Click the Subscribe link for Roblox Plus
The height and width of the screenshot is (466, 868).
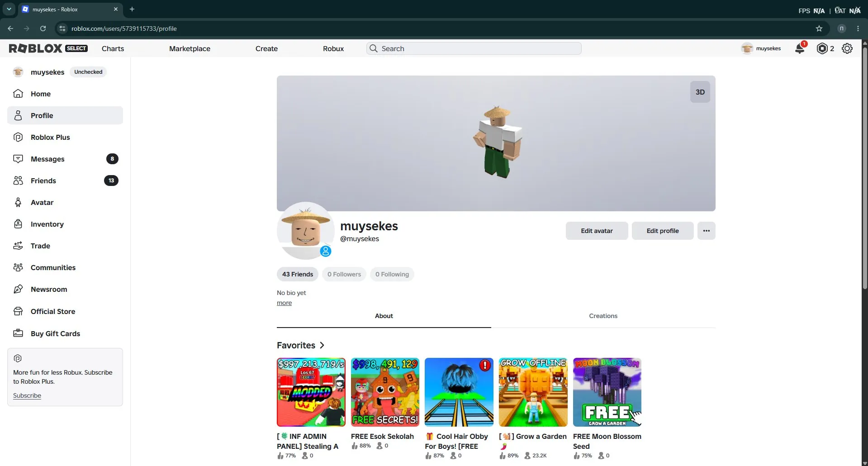tap(27, 395)
